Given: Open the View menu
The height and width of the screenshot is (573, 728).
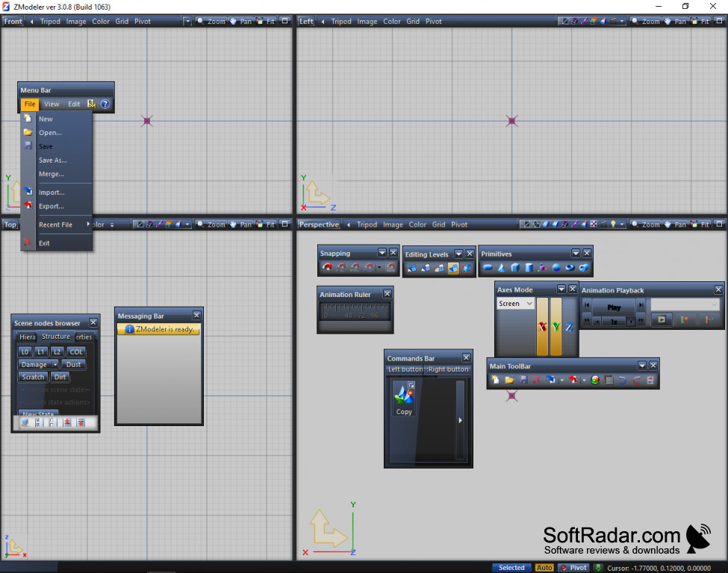Looking at the screenshot, I should [52, 104].
